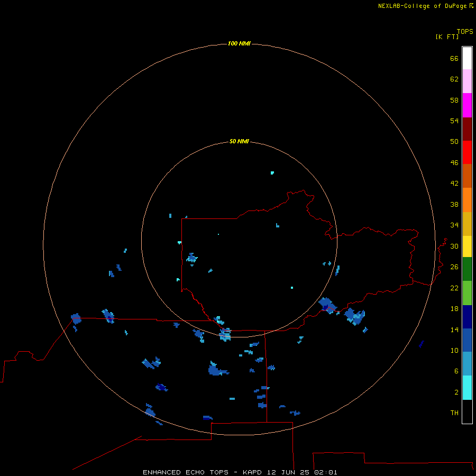Click the light pink legend color block

[x=467, y=81]
